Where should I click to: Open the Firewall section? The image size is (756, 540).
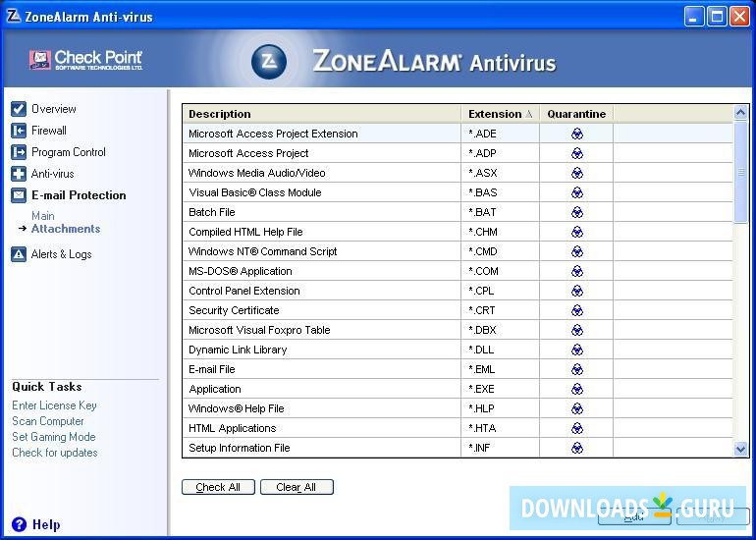click(x=49, y=131)
